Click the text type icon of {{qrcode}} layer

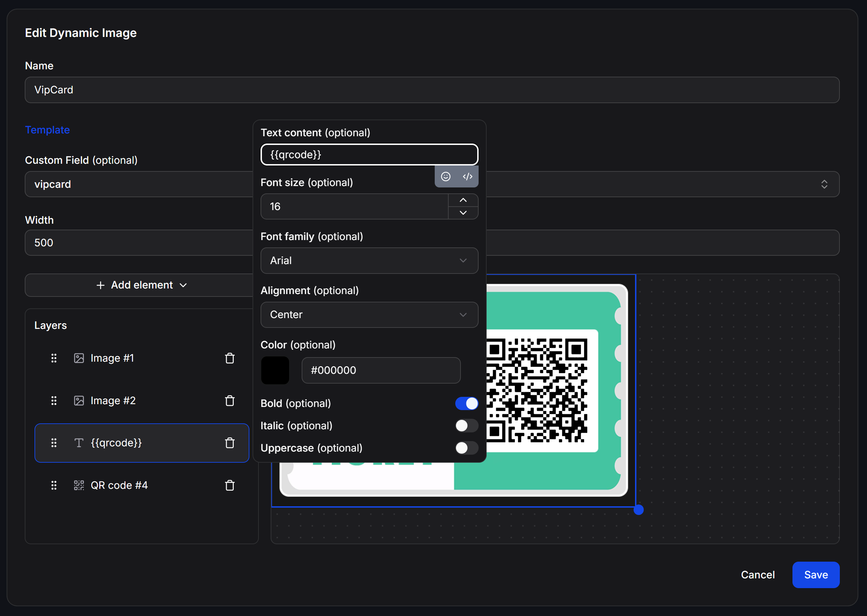(x=79, y=442)
